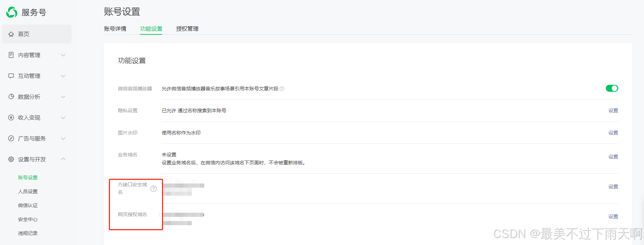Select the 功能设置 tab
644x245 pixels.
pos(151,29)
